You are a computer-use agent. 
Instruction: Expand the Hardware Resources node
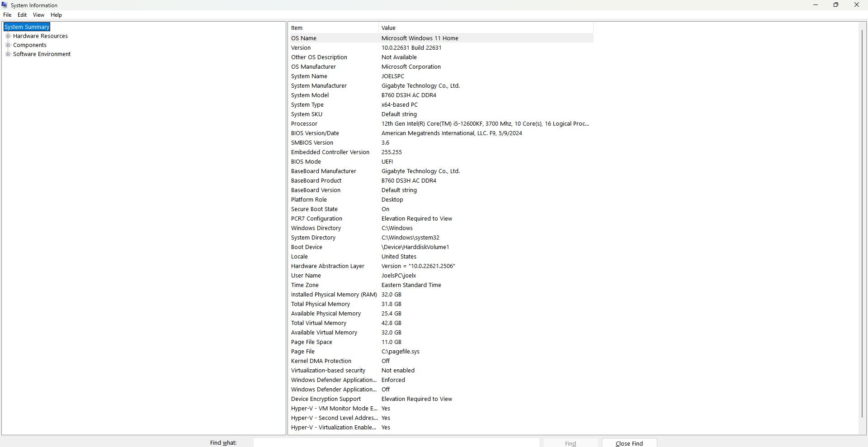point(8,36)
